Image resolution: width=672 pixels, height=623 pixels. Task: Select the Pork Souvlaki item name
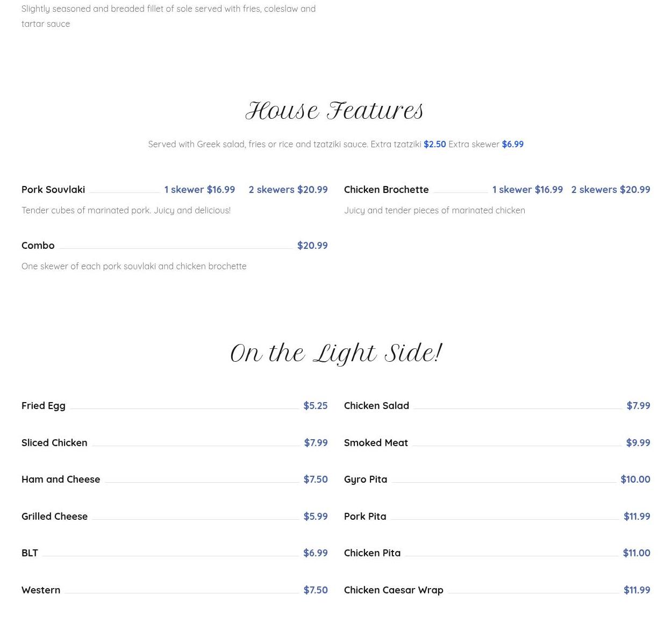[53, 190]
